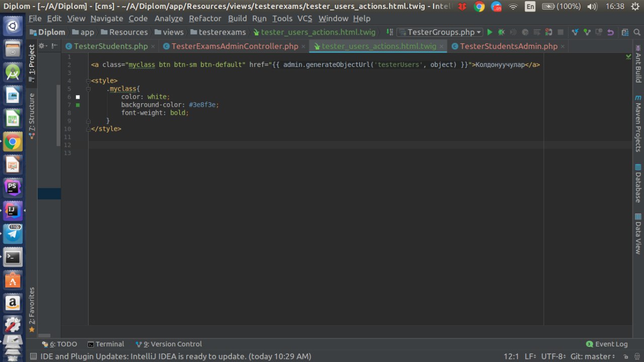Click the hide project panel icon
The image size is (644, 362).
point(54,46)
